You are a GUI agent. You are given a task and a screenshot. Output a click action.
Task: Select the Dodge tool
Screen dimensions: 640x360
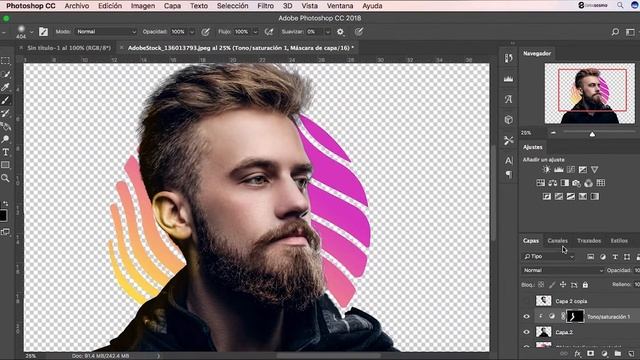pos(6,139)
